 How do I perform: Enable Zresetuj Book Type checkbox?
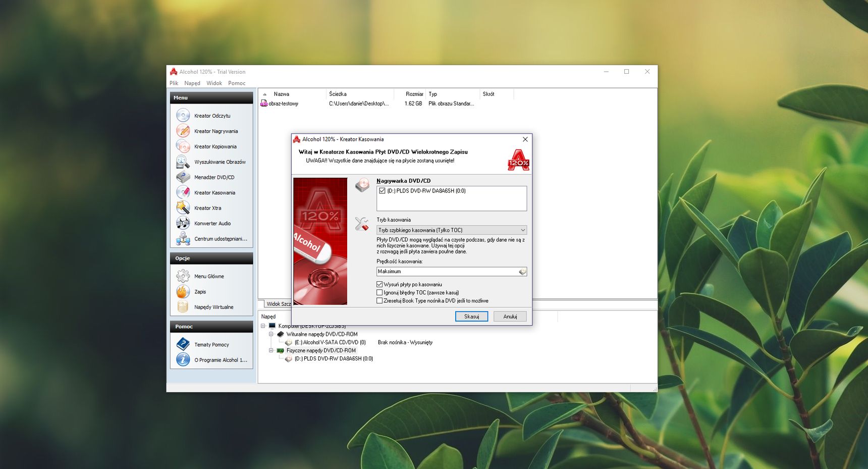[x=379, y=300]
